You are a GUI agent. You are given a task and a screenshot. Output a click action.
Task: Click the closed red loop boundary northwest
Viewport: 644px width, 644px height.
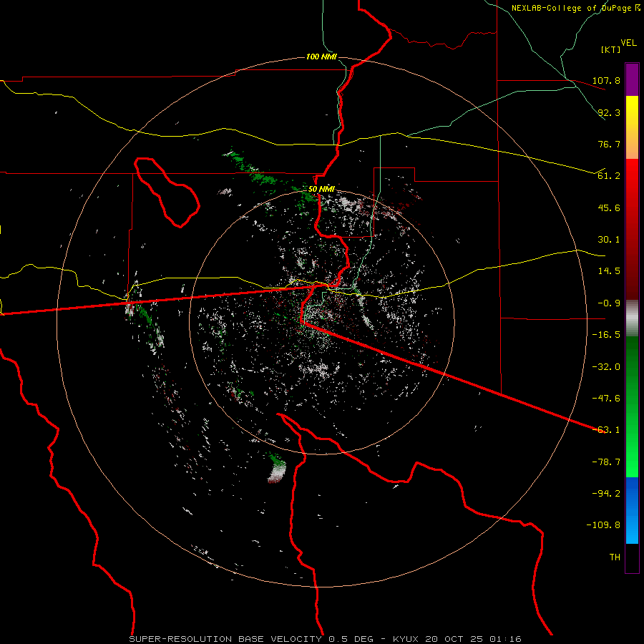166,192
